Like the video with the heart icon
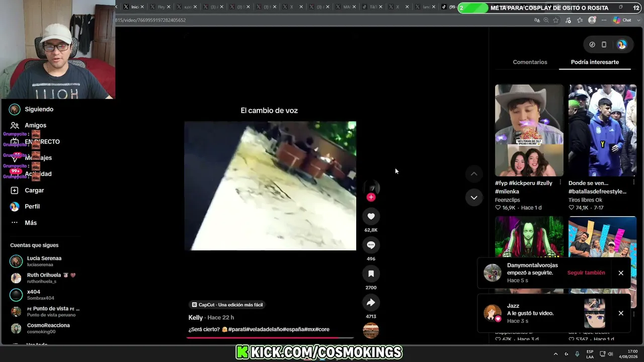Viewport: 644px width, 362px height. [371, 216]
